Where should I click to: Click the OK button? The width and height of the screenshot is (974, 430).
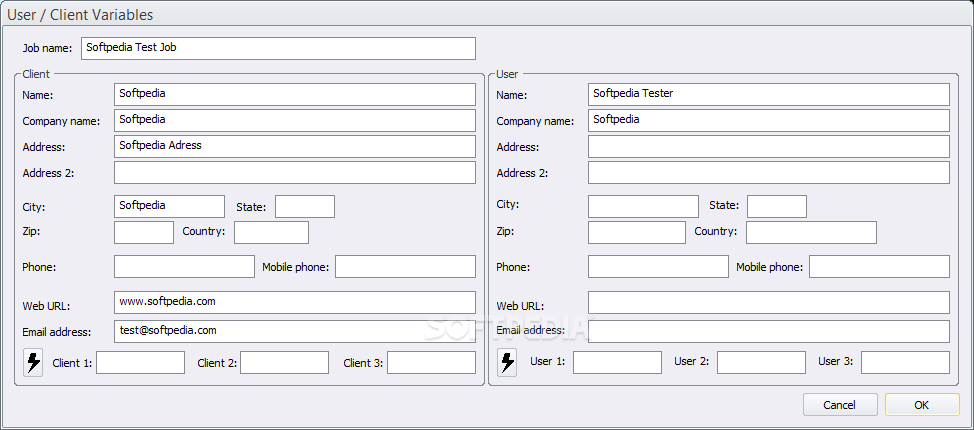(x=922, y=405)
